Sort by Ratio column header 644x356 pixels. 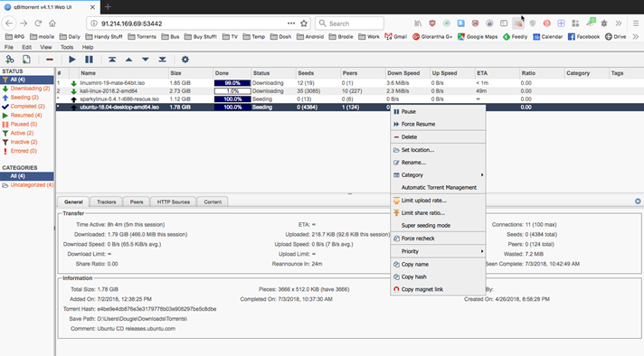pos(542,73)
